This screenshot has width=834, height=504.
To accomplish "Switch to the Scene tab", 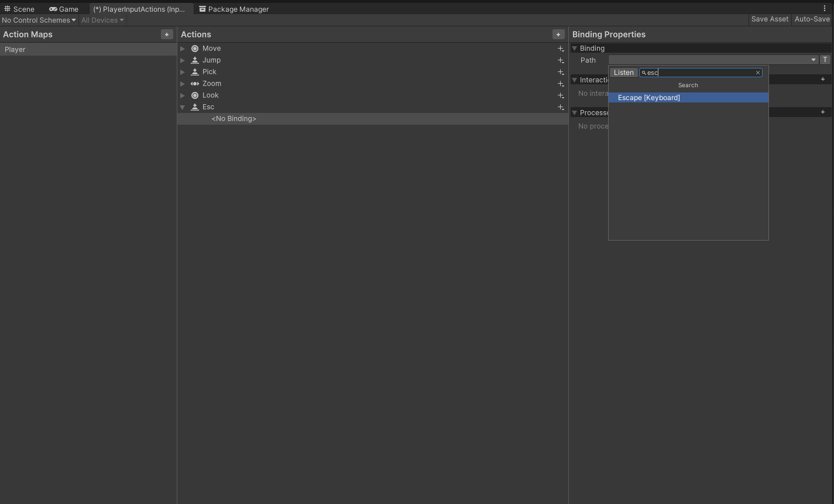I will point(19,9).
